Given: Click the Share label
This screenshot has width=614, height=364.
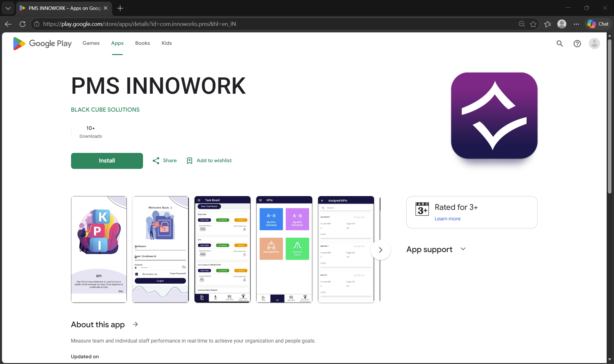Looking at the screenshot, I should point(170,161).
